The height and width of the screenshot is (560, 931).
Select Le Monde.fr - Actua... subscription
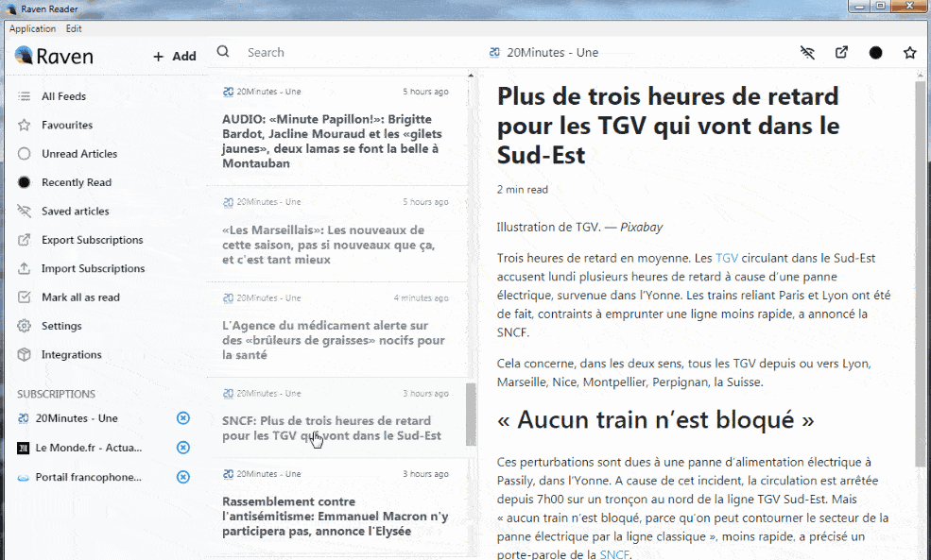(89, 448)
